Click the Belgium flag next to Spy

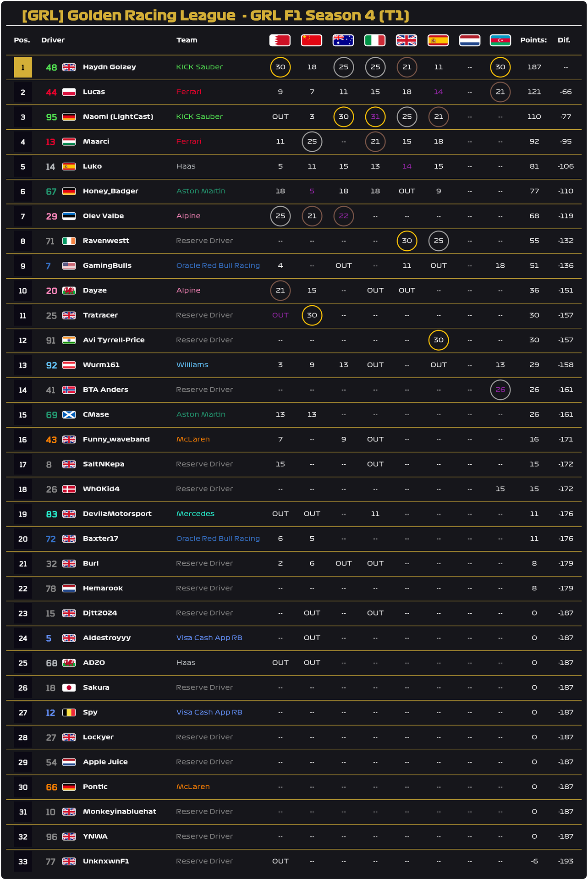[69, 712]
